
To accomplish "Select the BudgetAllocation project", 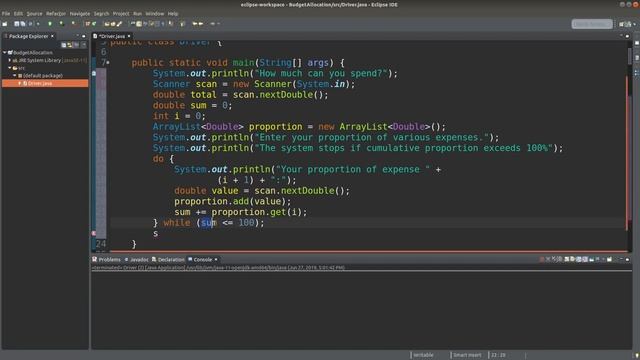I will pyautogui.click(x=33, y=53).
